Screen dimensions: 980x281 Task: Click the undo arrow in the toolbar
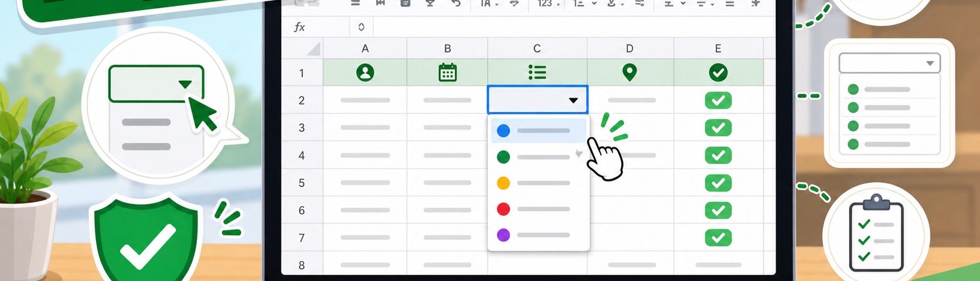point(455,4)
